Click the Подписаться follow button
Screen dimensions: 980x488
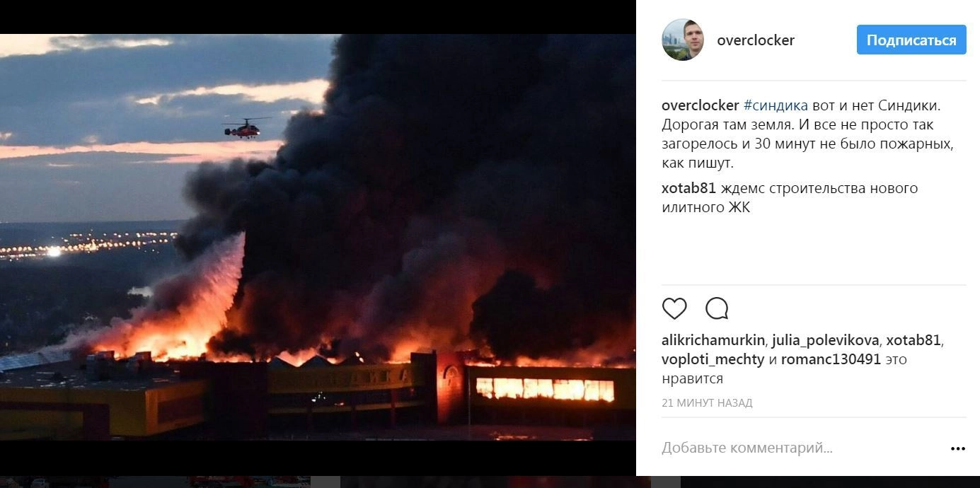[911, 40]
